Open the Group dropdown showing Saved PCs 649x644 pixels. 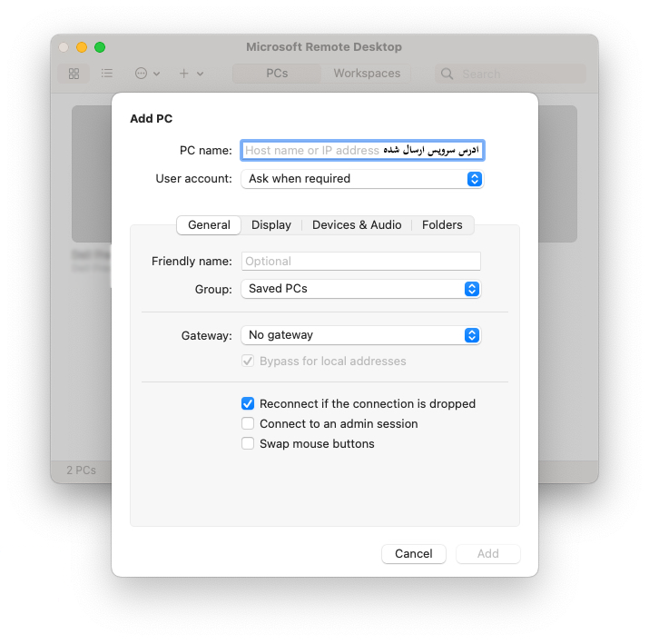[x=361, y=289]
